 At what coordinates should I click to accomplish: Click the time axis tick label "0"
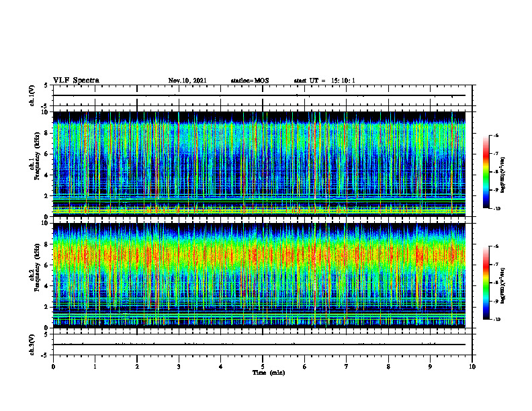(x=53, y=367)
